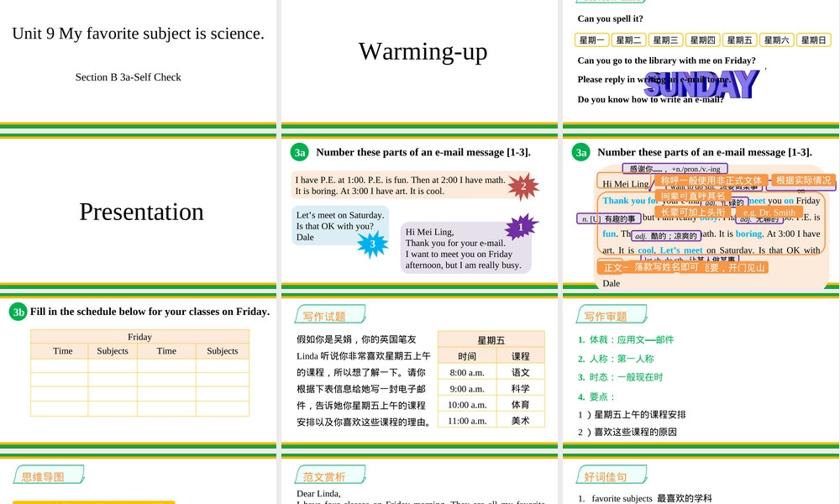Image resolution: width=840 pixels, height=504 pixels.
Task: Select the '2. 人称：第一人称' line
Action: click(x=616, y=359)
